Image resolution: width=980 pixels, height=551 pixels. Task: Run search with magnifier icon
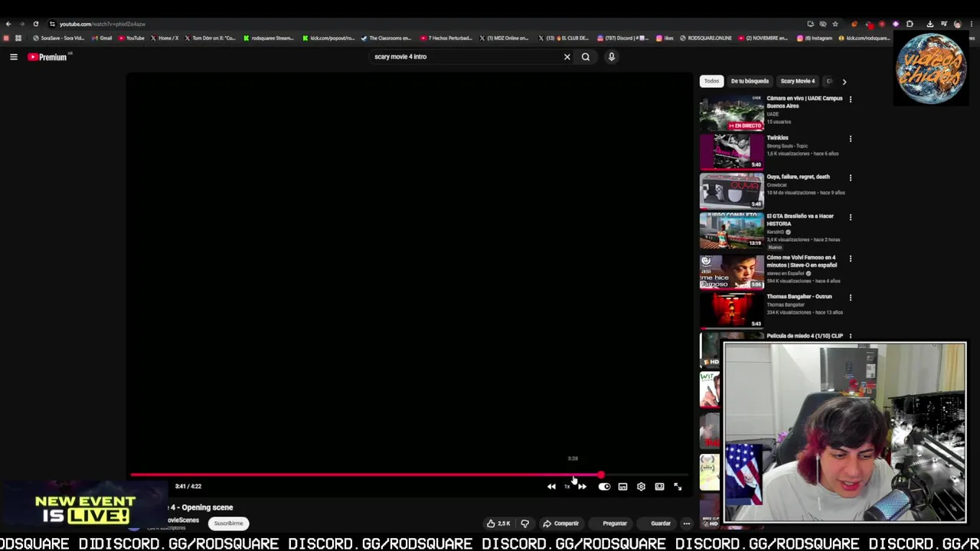[586, 57]
